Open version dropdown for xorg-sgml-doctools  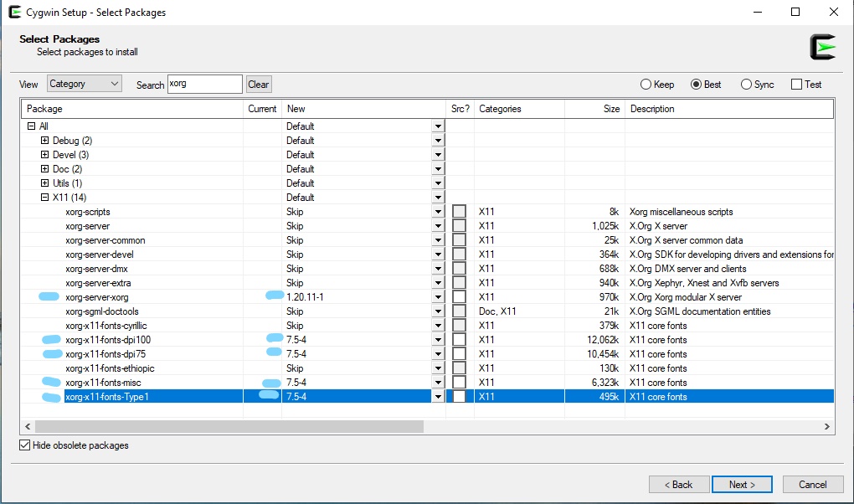click(438, 311)
